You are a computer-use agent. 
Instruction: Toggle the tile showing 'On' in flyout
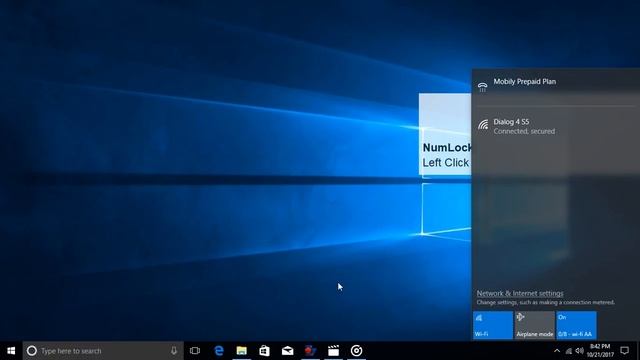pos(576,325)
